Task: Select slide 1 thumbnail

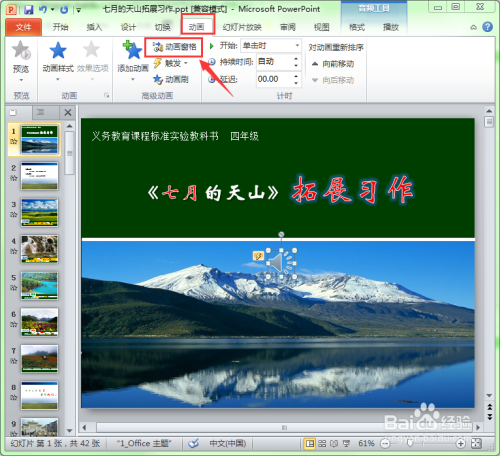Action: [x=39, y=139]
